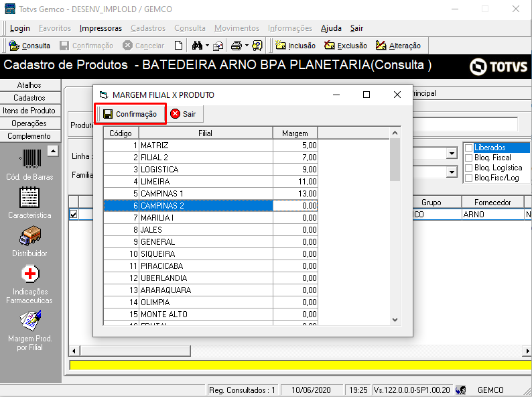Open the Impressoras menu
The image size is (532, 397).
(101, 28)
